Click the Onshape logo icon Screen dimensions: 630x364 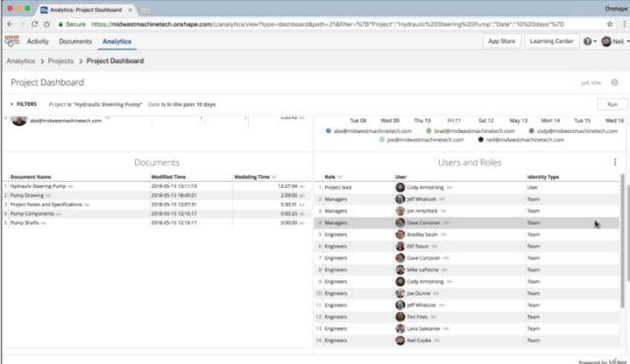(12, 41)
